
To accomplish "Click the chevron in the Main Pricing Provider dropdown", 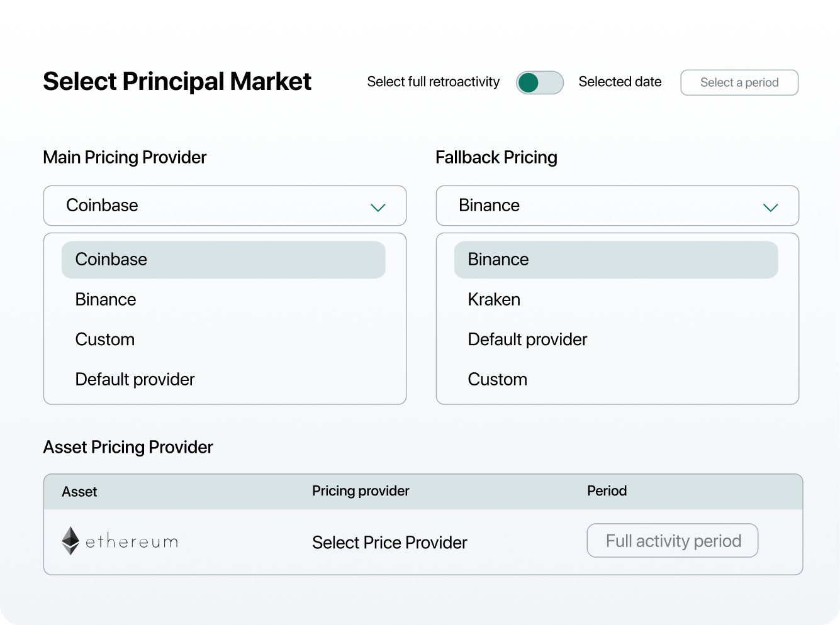I will click(x=378, y=207).
